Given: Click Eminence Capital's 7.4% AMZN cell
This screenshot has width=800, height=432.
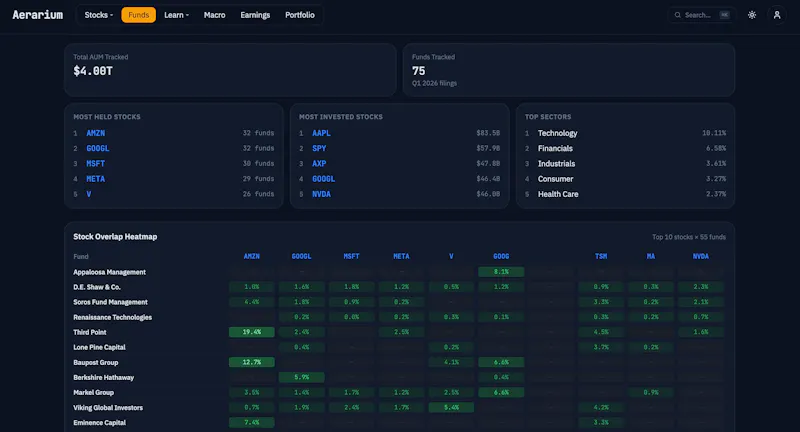Looking at the screenshot, I should pyautogui.click(x=252, y=422).
